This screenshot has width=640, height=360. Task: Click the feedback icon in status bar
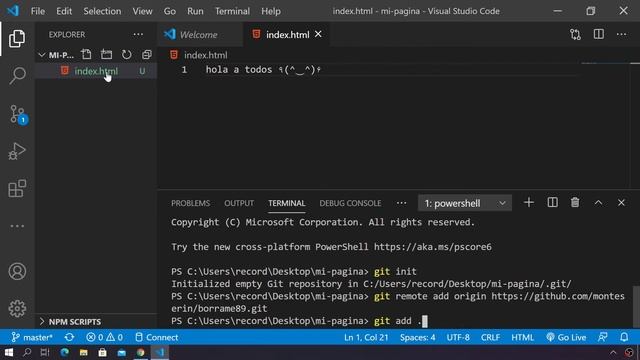tap(602, 338)
